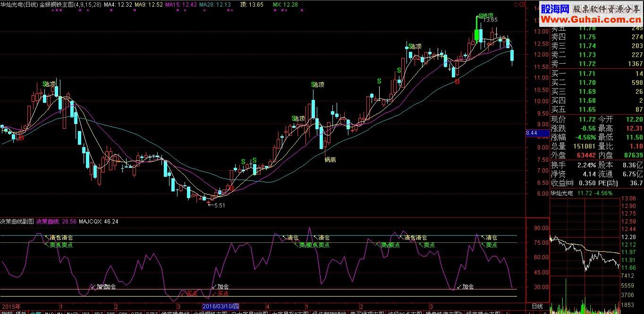
Task: Click the 华灿光电 11.72 -4.56% mini-chart header
Action: pos(582,193)
